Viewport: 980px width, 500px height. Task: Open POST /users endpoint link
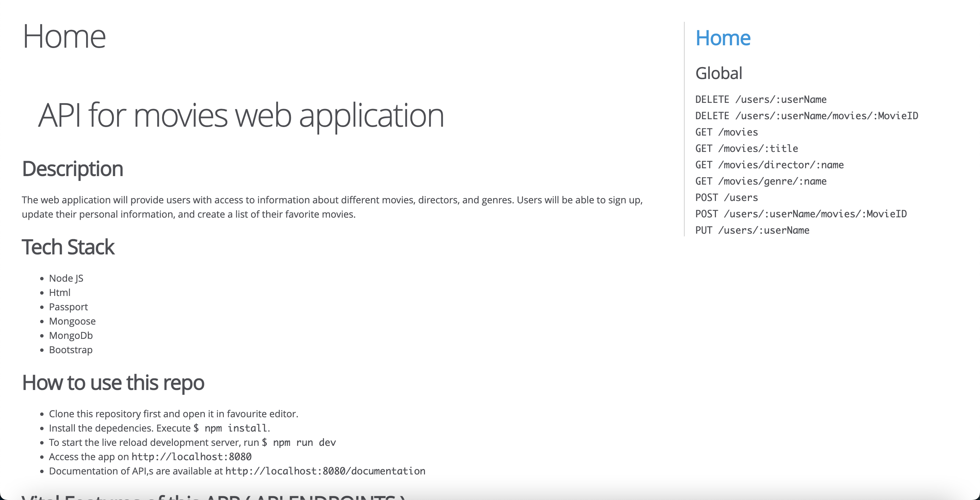click(x=726, y=198)
